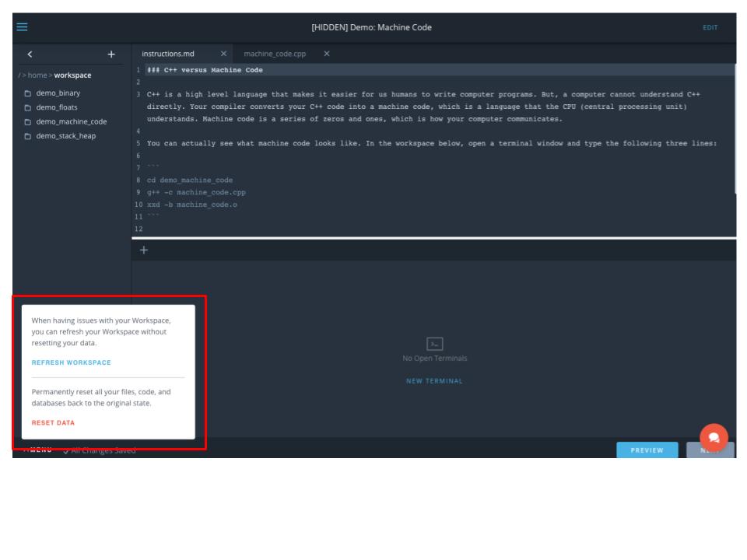The width and height of the screenshot is (747, 560).
Task: Close the instructions.md tab
Action: click(223, 54)
